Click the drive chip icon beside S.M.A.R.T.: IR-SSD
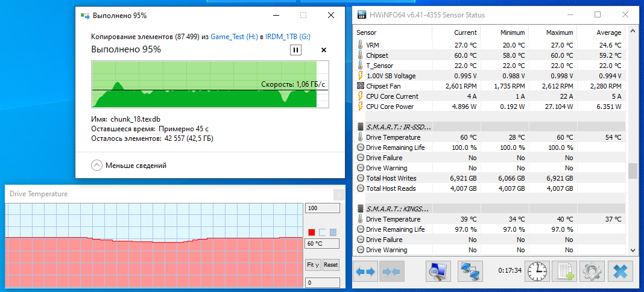 (x=360, y=126)
